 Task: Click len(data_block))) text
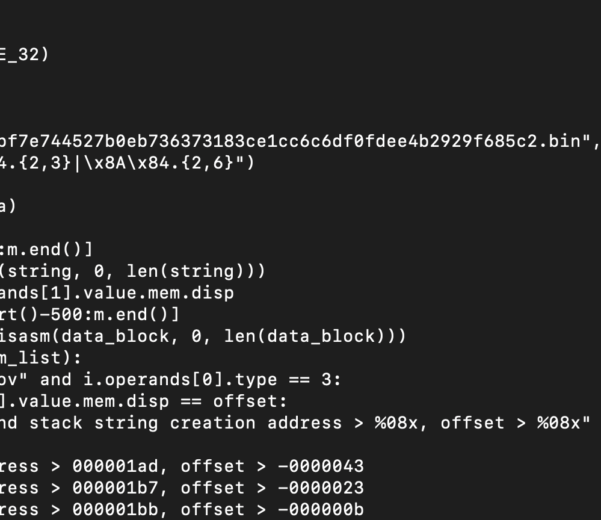(315, 336)
